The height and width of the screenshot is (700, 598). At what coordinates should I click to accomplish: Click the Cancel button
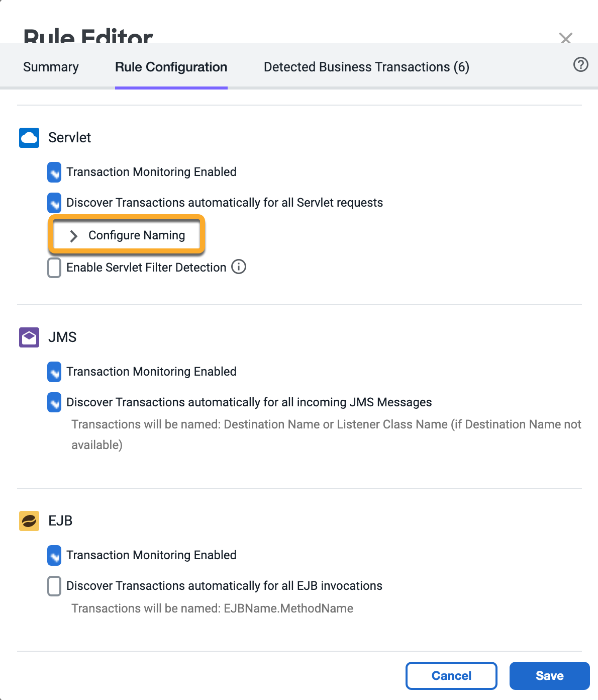pyautogui.click(x=451, y=676)
